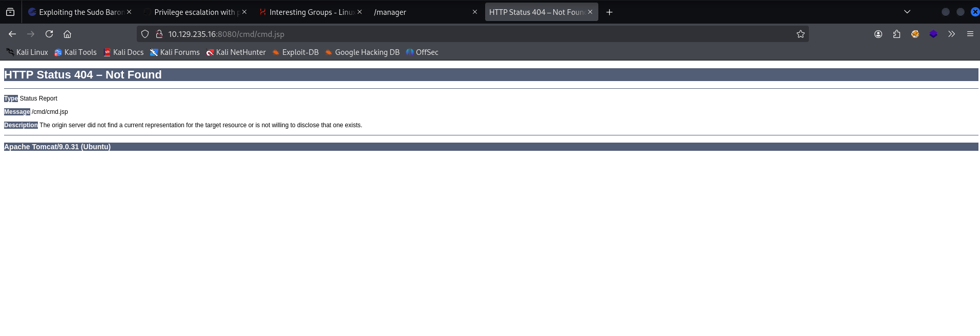Expand more toolbar tools overflow chevron

pyautogui.click(x=951, y=34)
